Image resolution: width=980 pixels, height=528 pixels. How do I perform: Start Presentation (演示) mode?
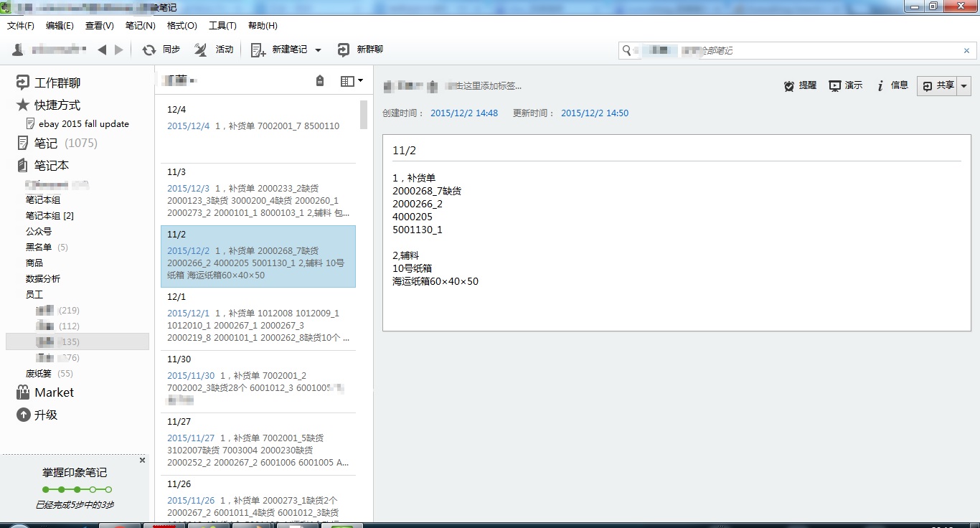tap(835, 85)
